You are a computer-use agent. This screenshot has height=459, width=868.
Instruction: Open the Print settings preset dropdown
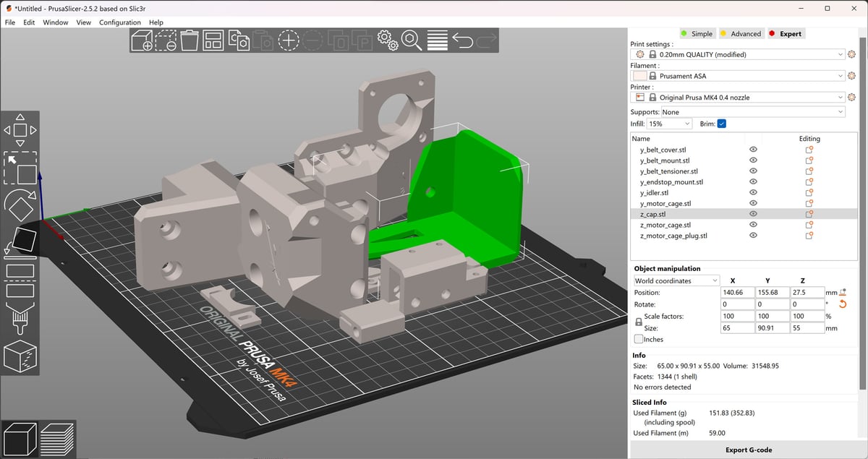[738, 54]
